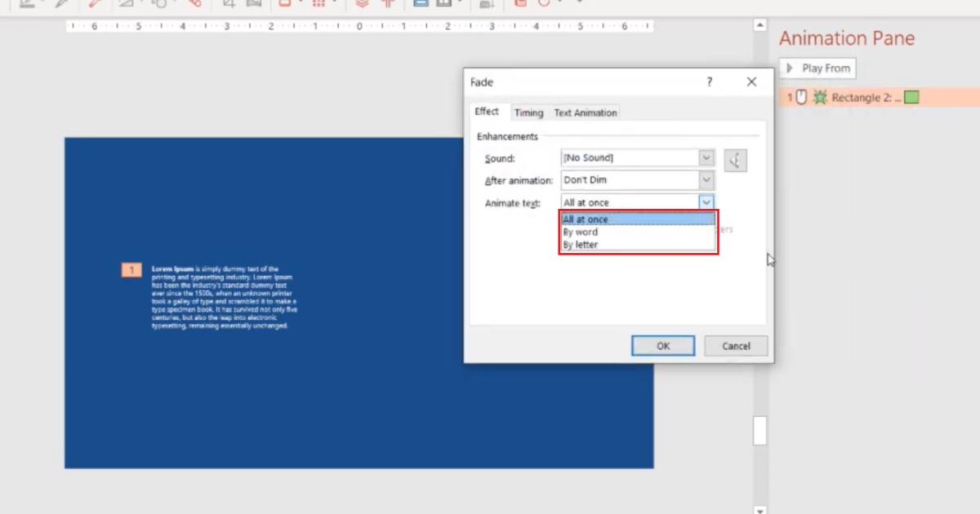Open the Text Animation tab

click(585, 113)
